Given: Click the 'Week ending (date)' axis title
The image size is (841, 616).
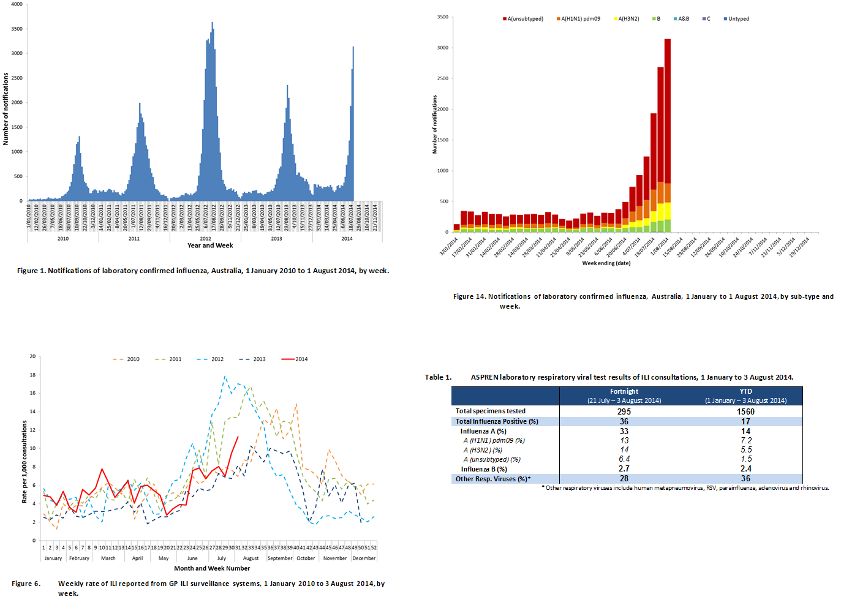Looking at the screenshot, I should pyautogui.click(x=606, y=263).
